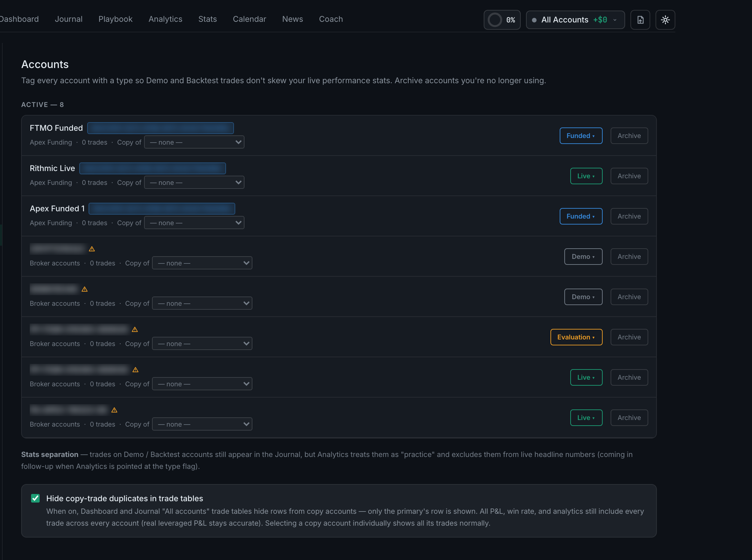The width and height of the screenshot is (752, 560).
Task: Open the Coach tab
Action: click(x=331, y=19)
